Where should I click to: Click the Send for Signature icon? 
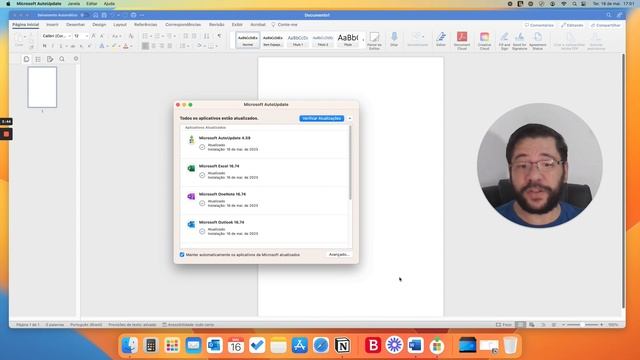pyautogui.click(x=520, y=40)
